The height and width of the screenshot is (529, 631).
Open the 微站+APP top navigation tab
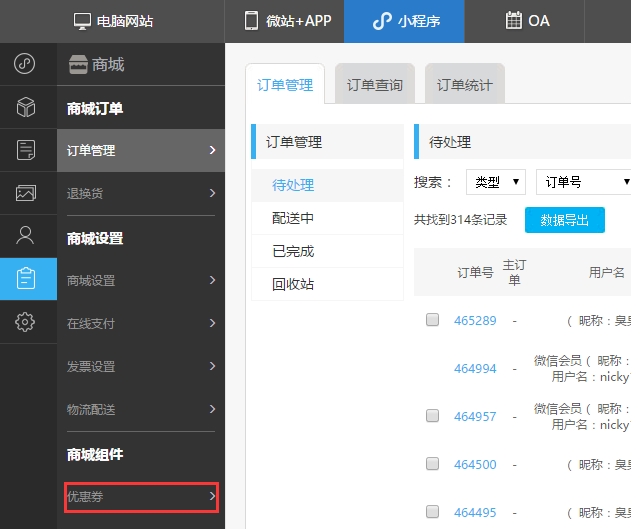coord(285,21)
